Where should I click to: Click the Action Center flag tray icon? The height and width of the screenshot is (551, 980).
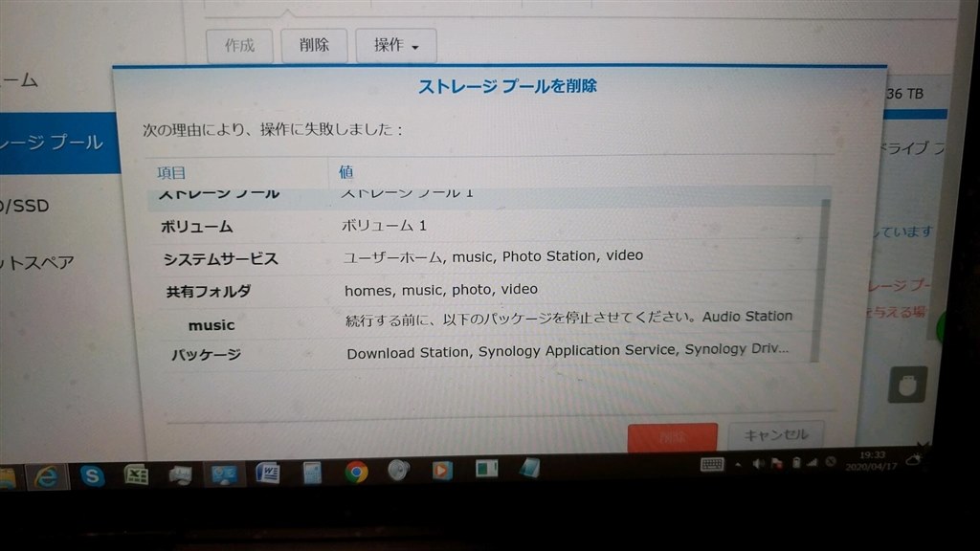point(777,463)
